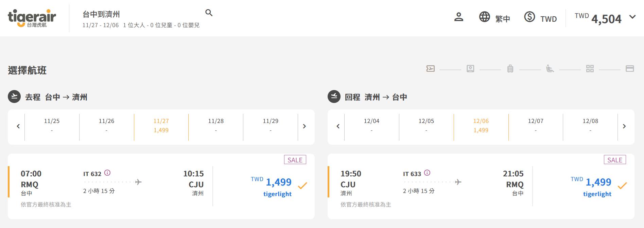Show earlier return dates with left chevron
The height and width of the screenshot is (228, 644).
[338, 126]
